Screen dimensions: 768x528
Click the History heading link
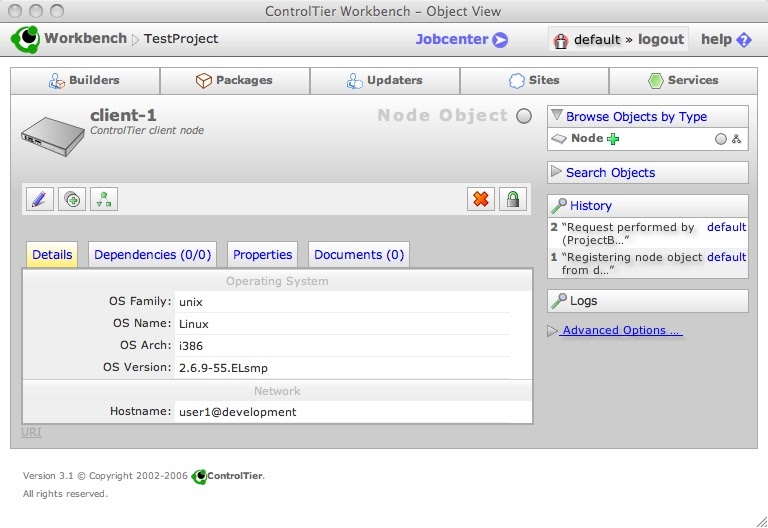[x=590, y=206]
